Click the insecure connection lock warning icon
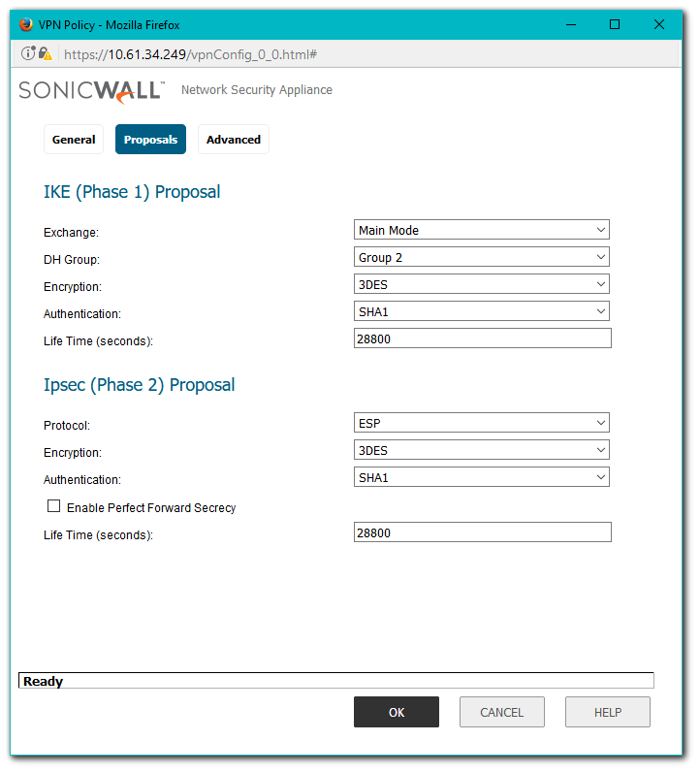Image resolution: width=700 pixels, height=773 pixels. click(45, 54)
